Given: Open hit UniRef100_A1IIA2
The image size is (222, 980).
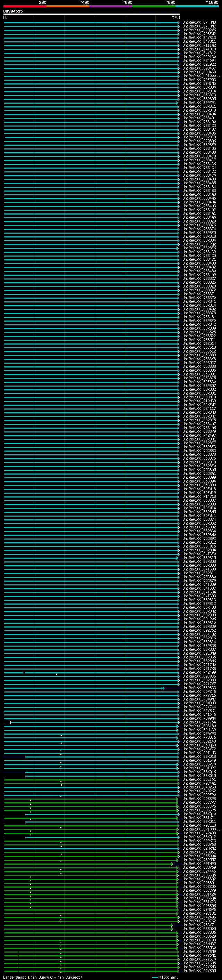Looking at the screenshot, I should pos(199,45).
